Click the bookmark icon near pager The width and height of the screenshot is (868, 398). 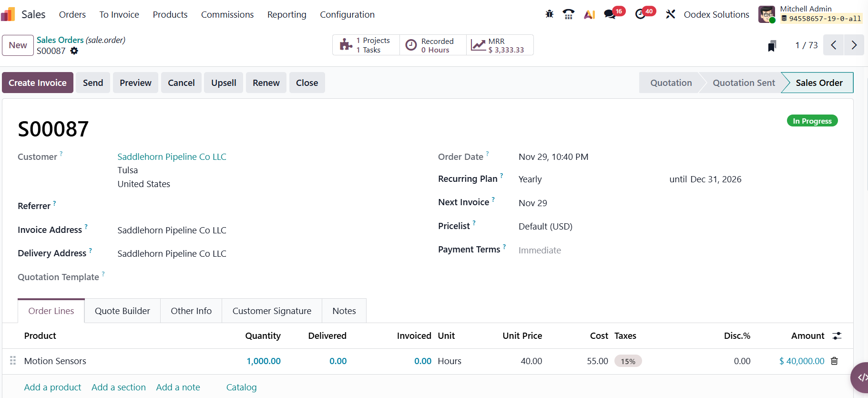(772, 45)
